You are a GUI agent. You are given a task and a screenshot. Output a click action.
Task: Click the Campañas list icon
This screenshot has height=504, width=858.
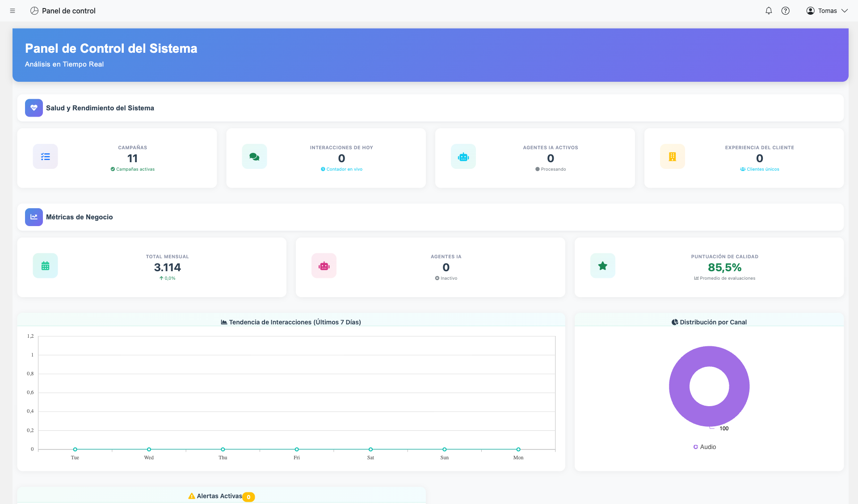tap(45, 157)
